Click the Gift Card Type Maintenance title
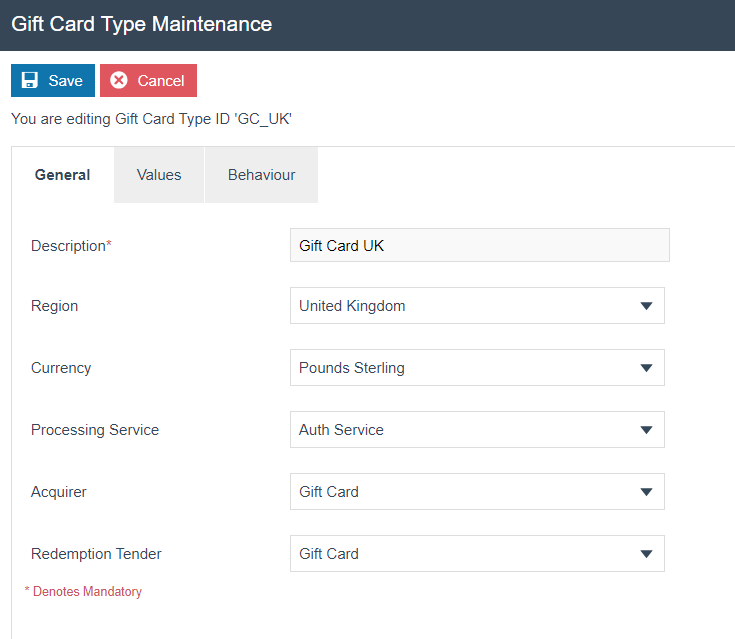The width and height of the screenshot is (735, 639). 141,24
